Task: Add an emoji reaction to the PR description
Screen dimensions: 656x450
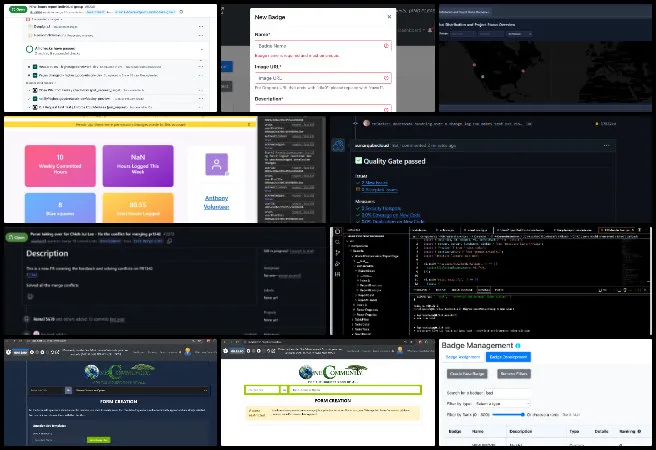Action: click(x=30, y=297)
